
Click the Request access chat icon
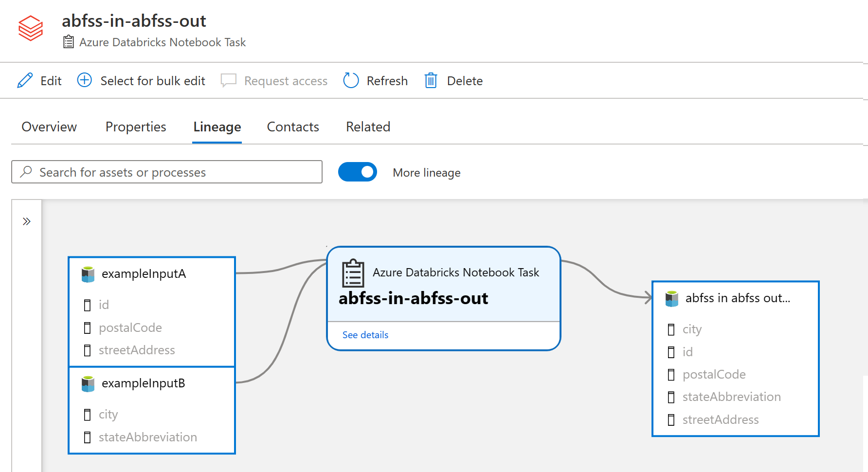click(229, 80)
